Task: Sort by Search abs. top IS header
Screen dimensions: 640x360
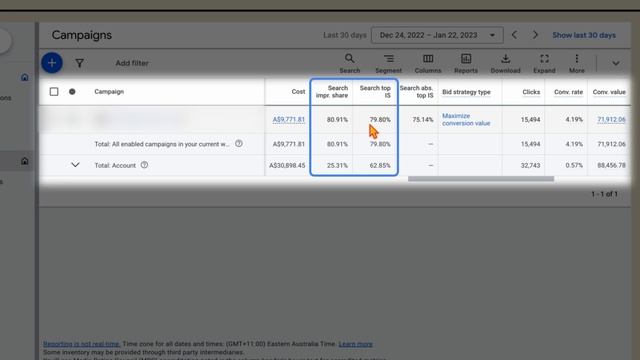Action: point(416,92)
